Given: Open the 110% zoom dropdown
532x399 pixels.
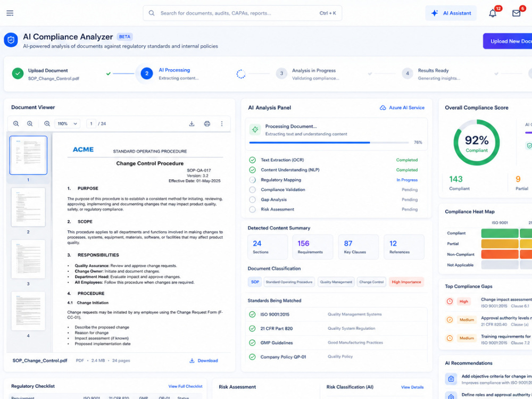Looking at the screenshot, I should (x=67, y=124).
